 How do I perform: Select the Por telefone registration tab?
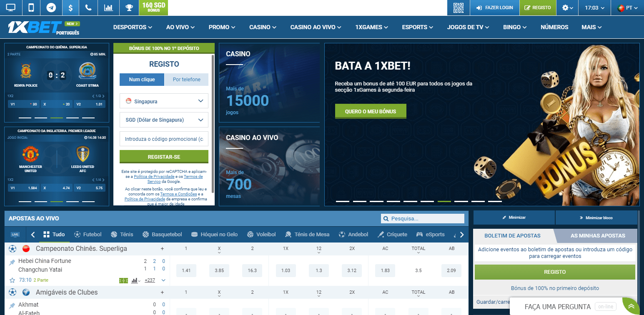pyautogui.click(x=186, y=80)
